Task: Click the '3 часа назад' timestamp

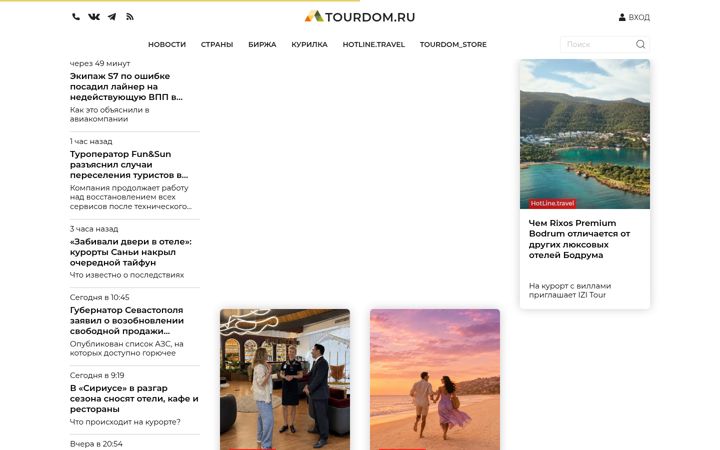Action: 94,229
